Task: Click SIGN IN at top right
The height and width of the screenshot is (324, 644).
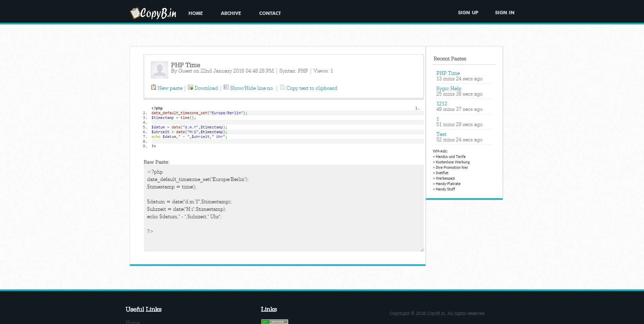Action: tap(504, 13)
